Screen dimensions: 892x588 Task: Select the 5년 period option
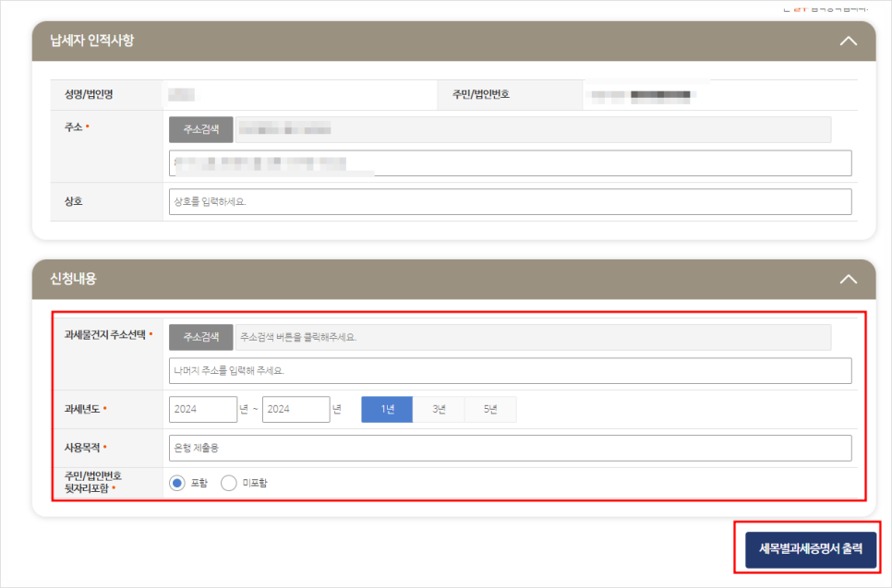(x=489, y=409)
